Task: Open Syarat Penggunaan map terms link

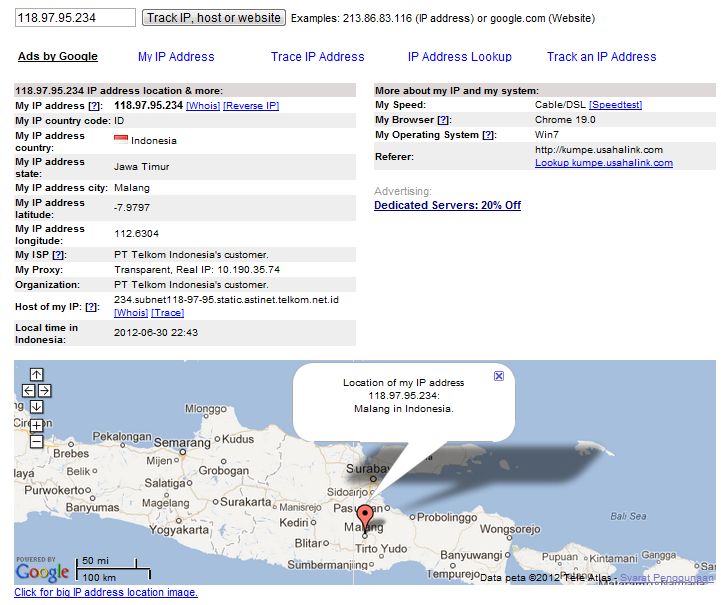Action: click(667, 578)
